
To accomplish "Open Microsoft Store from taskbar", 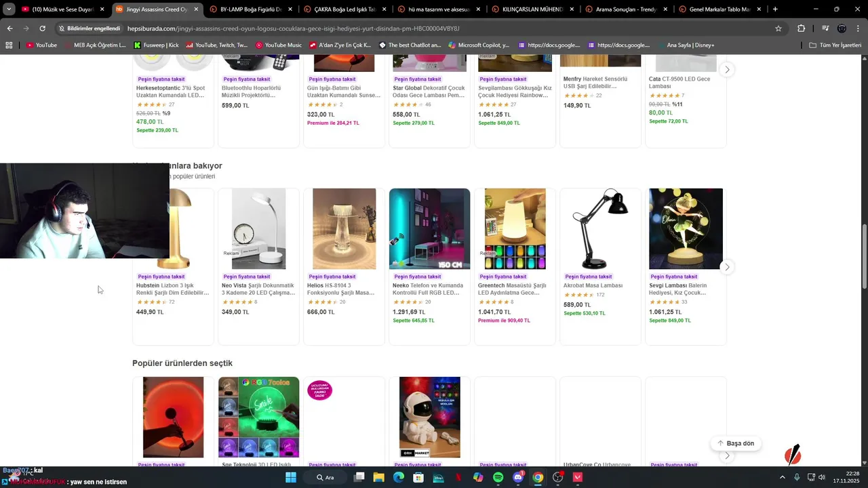I will [418, 477].
